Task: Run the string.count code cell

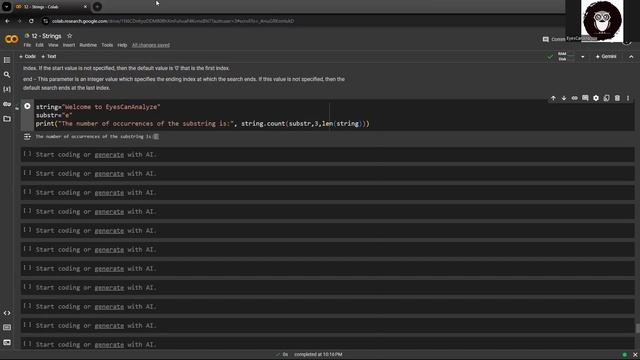Action: [27, 106]
